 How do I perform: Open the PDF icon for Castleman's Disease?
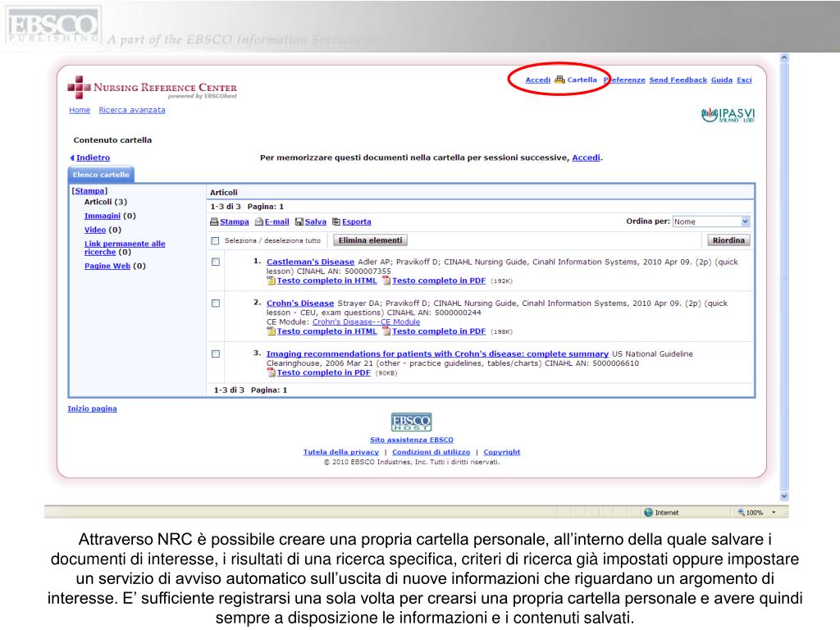[x=386, y=281]
